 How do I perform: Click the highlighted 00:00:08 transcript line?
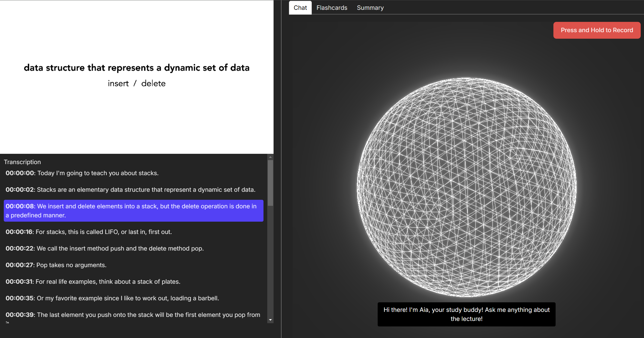point(133,211)
